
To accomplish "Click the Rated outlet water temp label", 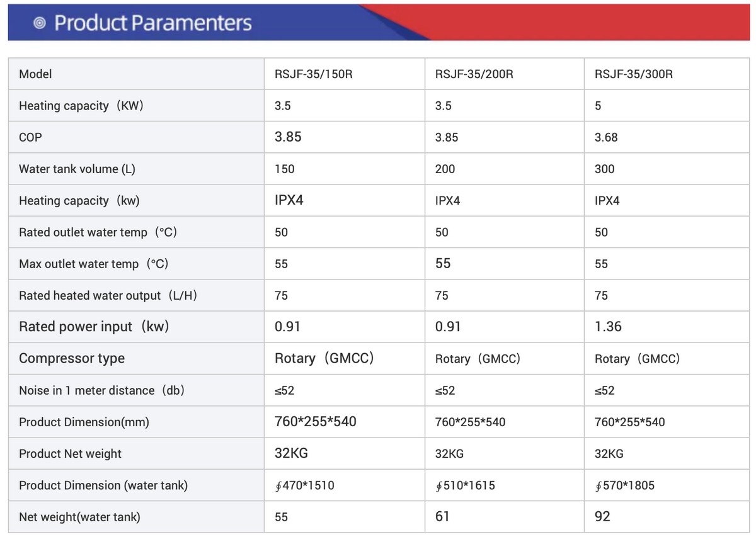I will coord(98,232).
